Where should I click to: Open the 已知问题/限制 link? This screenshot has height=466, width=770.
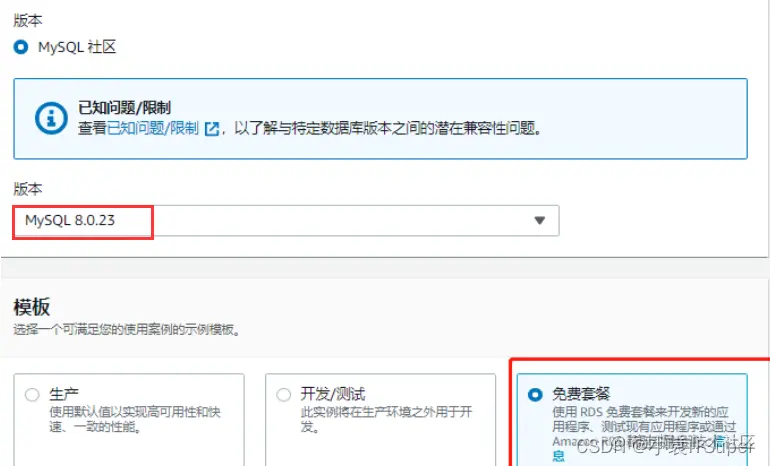(x=153, y=129)
